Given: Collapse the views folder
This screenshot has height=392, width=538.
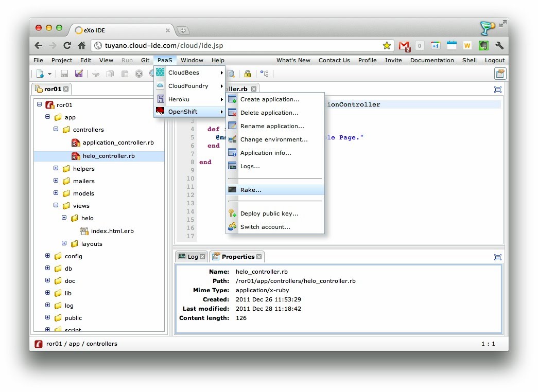Looking at the screenshot, I should 56,205.
